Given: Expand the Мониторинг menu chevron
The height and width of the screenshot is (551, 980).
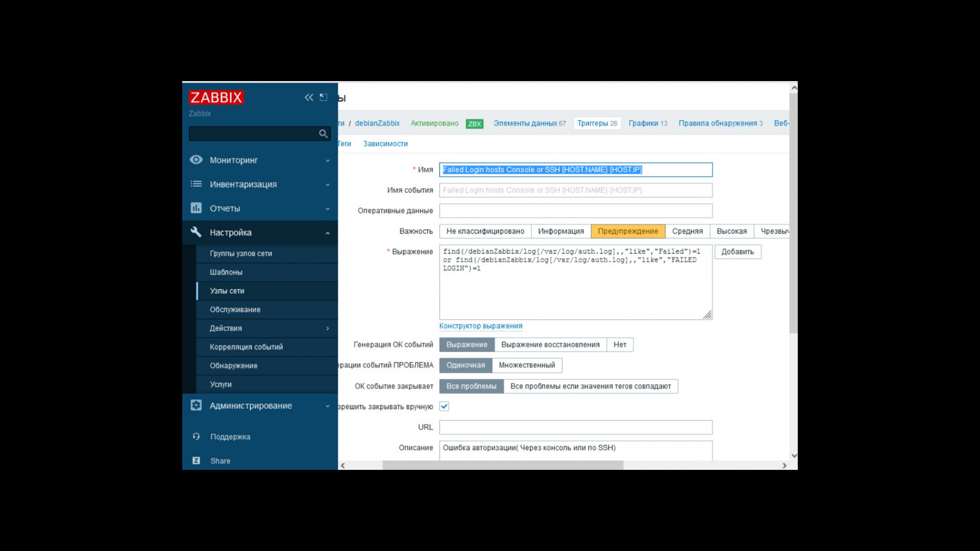Looking at the screenshot, I should click(328, 160).
